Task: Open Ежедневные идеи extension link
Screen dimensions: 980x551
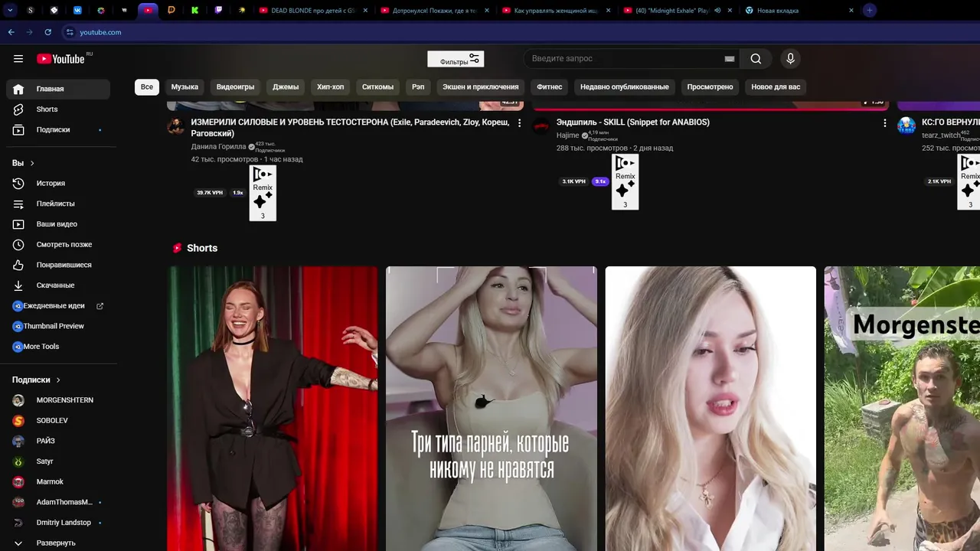Action: coord(58,306)
